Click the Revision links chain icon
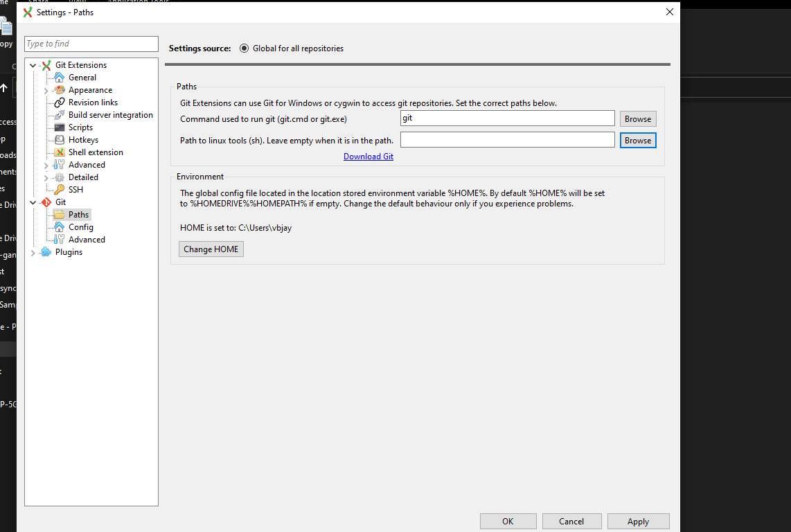 tap(60, 103)
